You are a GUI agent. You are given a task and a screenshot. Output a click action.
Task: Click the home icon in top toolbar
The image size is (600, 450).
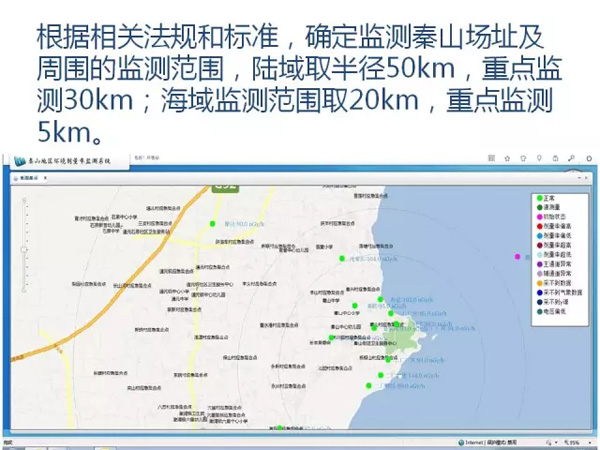[556, 158]
